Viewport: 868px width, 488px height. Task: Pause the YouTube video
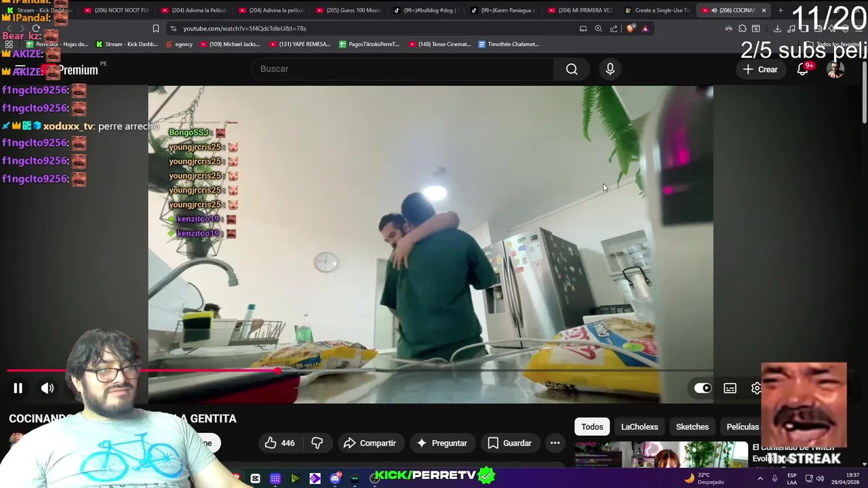[18, 388]
